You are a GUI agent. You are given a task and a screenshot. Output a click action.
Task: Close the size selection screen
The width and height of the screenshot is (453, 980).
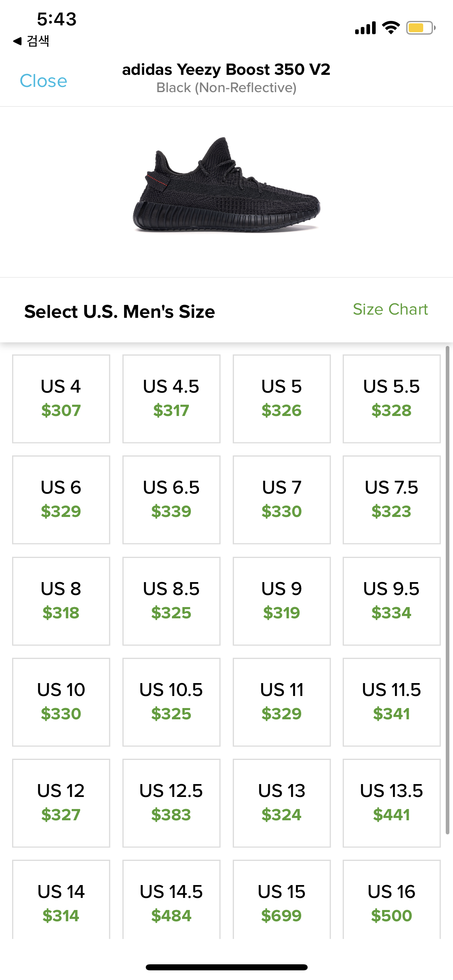pos(43,81)
